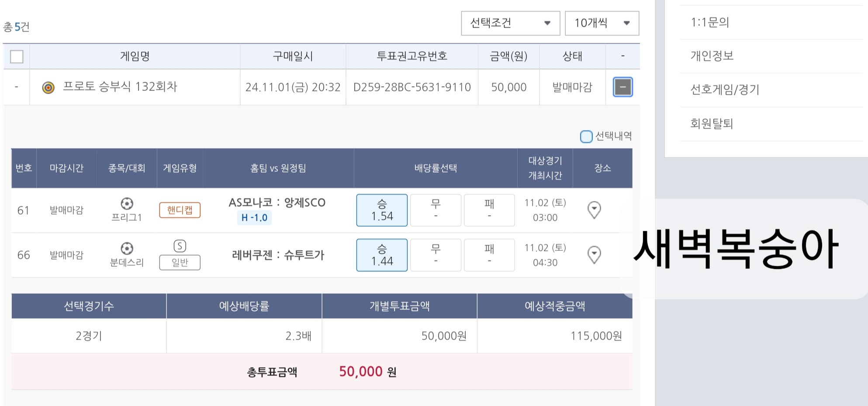Open the 선택조건 dropdown
868x406 pixels.
coord(510,23)
